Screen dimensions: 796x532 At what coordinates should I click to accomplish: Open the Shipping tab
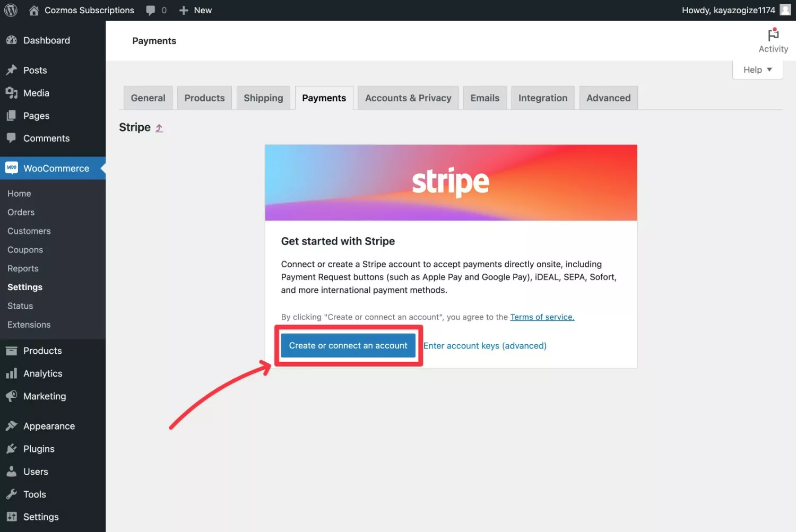click(263, 98)
